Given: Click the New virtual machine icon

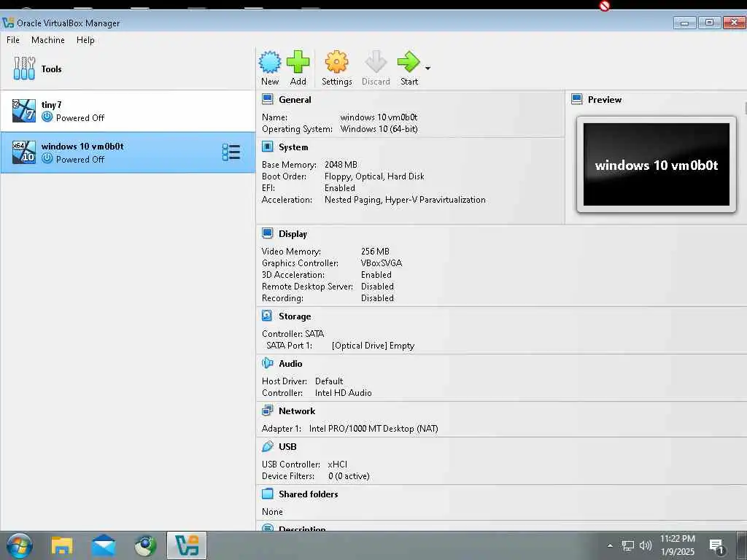Looking at the screenshot, I should (270, 62).
